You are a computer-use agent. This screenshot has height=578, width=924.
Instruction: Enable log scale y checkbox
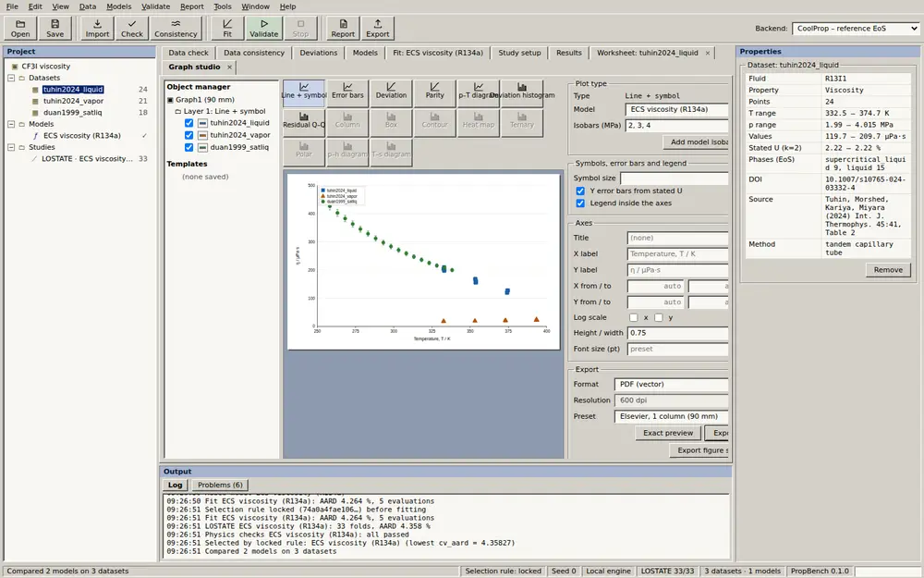tap(659, 317)
